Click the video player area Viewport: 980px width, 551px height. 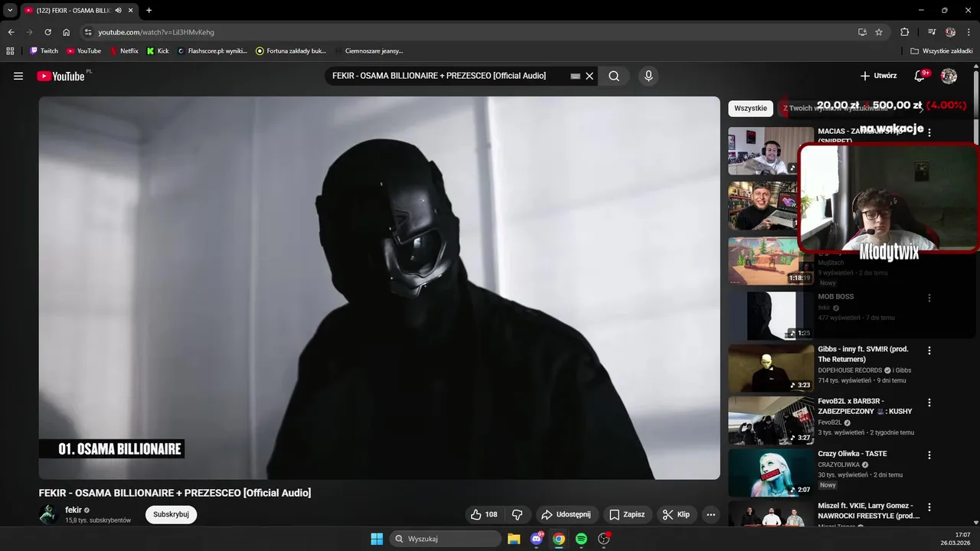coord(379,288)
